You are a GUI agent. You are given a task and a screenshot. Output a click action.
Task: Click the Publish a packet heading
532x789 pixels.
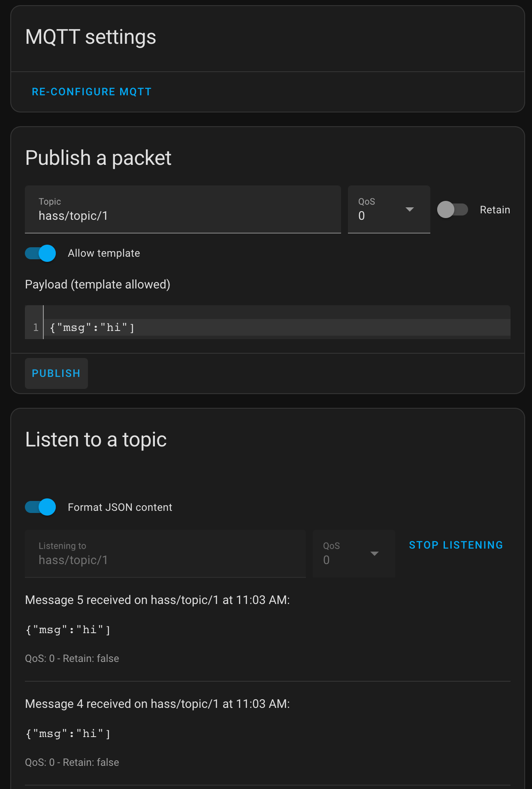[x=98, y=158]
